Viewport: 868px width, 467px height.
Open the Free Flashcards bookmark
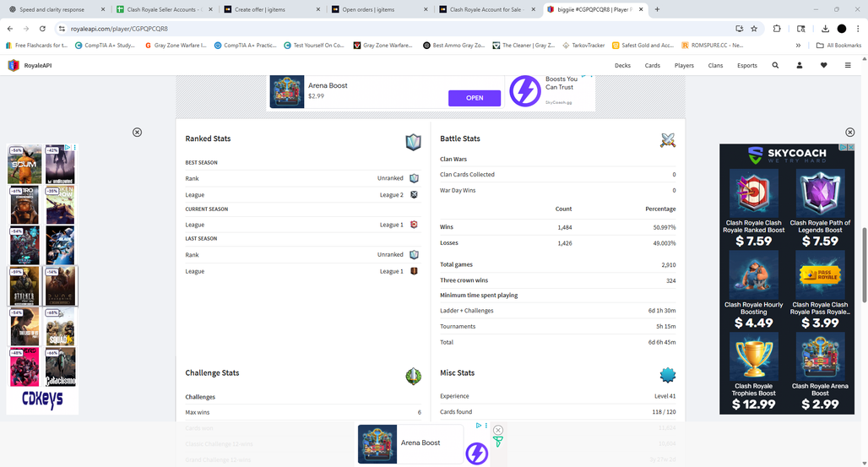pos(36,46)
